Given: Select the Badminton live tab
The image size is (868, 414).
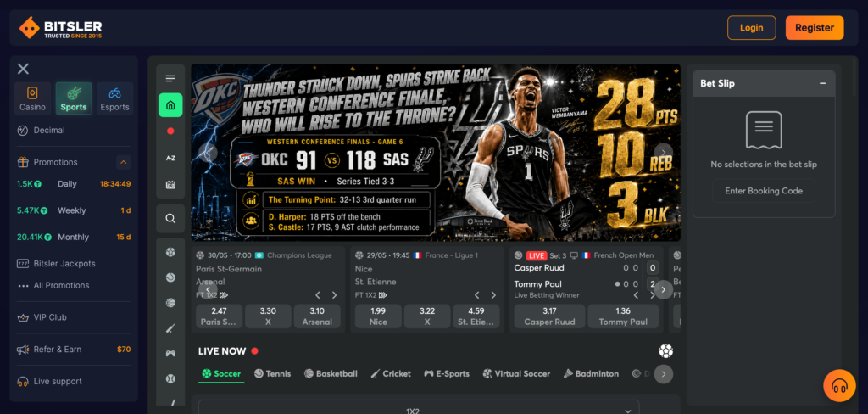Looking at the screenshot, I should click(591, 374).
